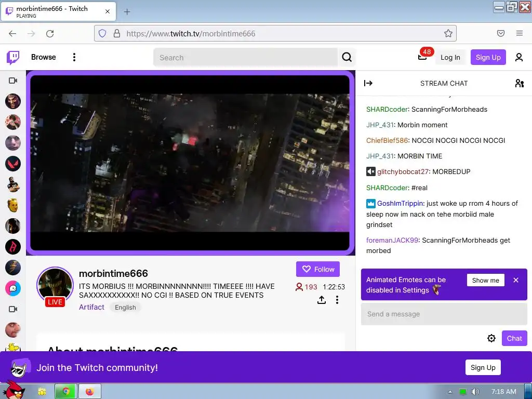Focus the Send a message field
This screenshot has height=399, width=532.
(x=444, y=314)
